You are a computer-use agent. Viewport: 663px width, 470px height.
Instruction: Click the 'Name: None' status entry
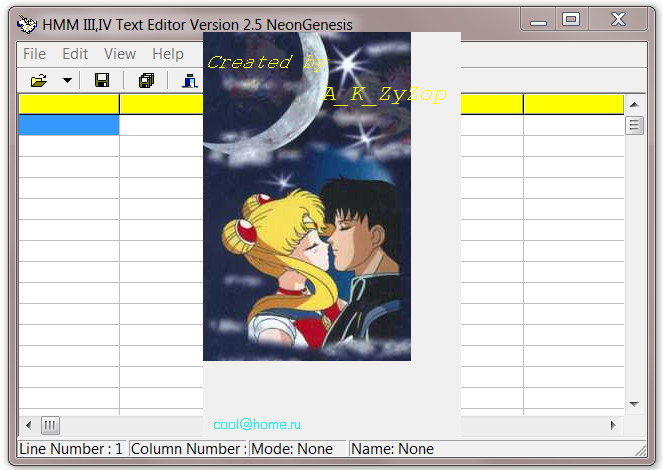[392, 449]
